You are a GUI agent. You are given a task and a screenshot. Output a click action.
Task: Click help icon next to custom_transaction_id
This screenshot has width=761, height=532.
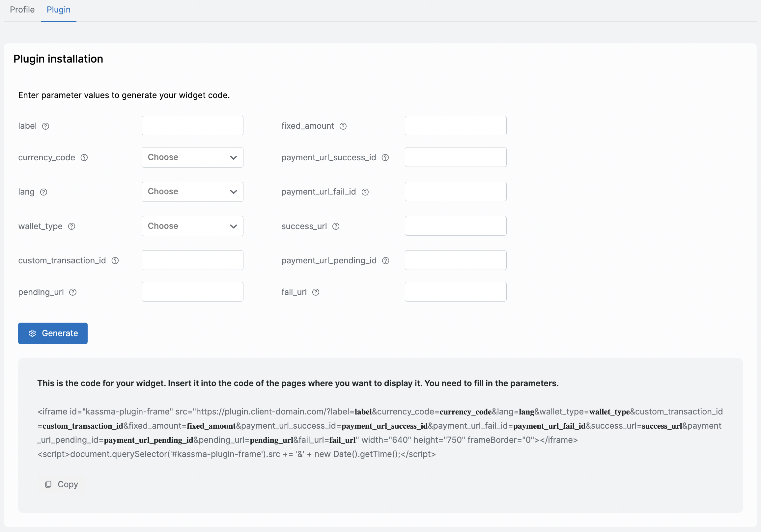click(115, 261)
